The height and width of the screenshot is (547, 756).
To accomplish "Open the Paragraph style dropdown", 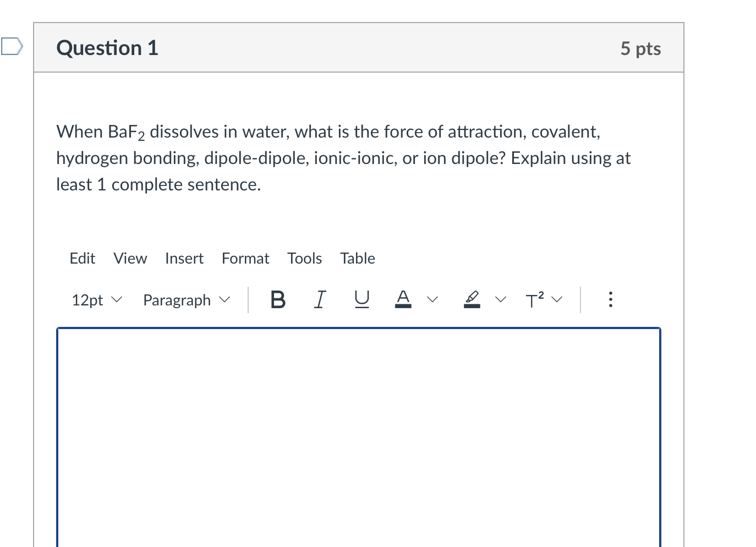I will pyautogui.click(x=185, y=300).
